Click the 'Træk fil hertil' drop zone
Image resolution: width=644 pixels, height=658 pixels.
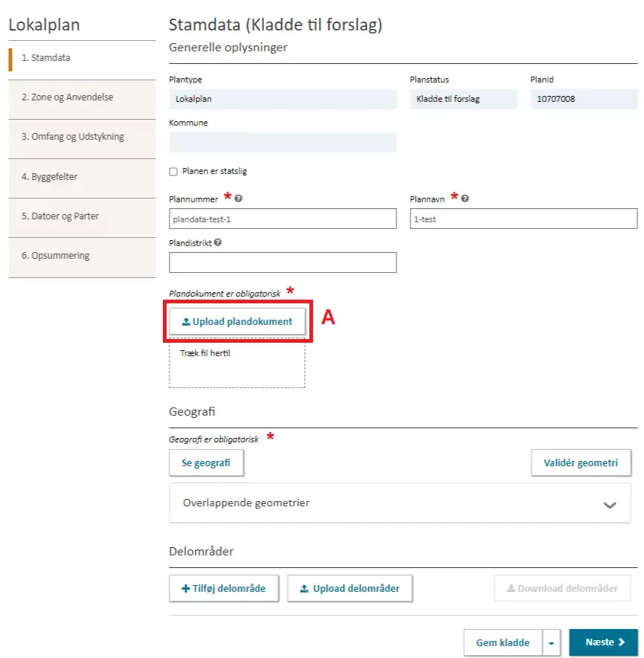[237, 366]
